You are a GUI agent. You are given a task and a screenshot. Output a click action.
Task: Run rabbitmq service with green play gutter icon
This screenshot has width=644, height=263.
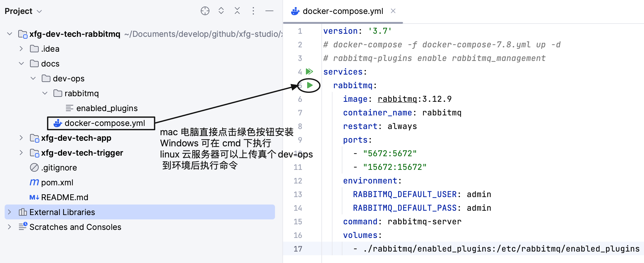[x=310, y=85]
